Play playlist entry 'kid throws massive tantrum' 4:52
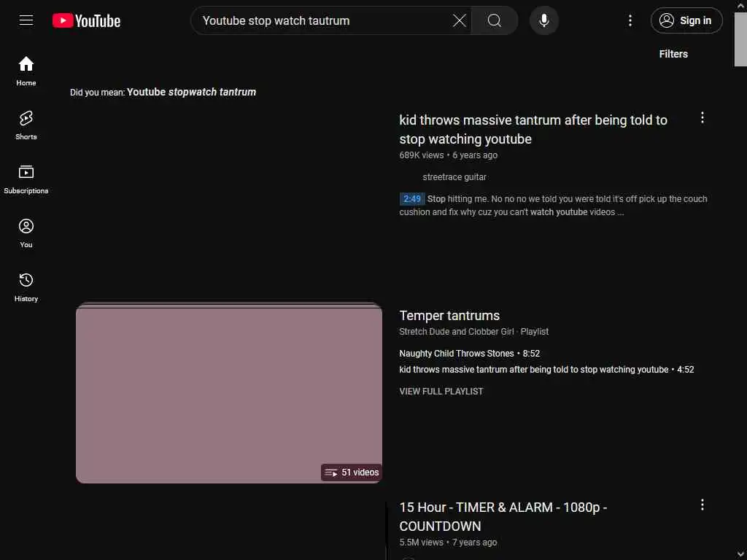 pyautogui.click(x=546, y=370)
